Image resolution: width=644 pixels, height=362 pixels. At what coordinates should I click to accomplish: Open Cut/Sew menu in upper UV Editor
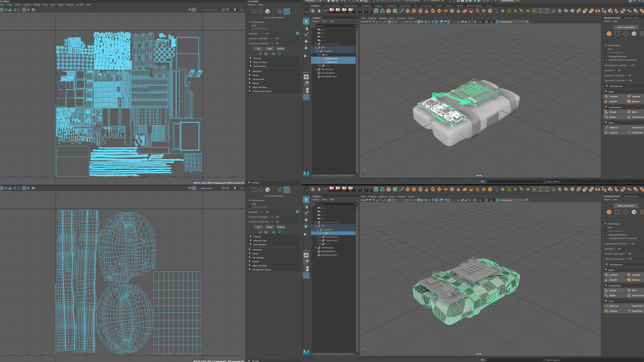27,5
